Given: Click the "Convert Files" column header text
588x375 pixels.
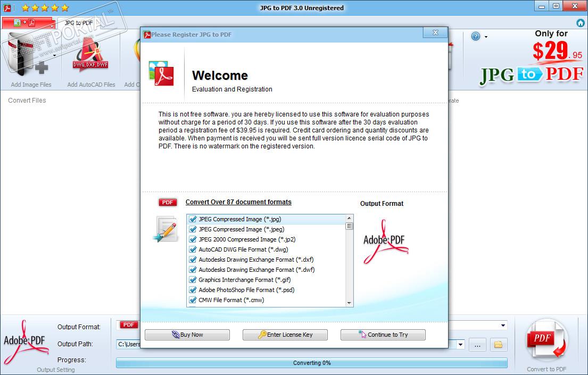Looking at the screenshot, I should (27, 101).
